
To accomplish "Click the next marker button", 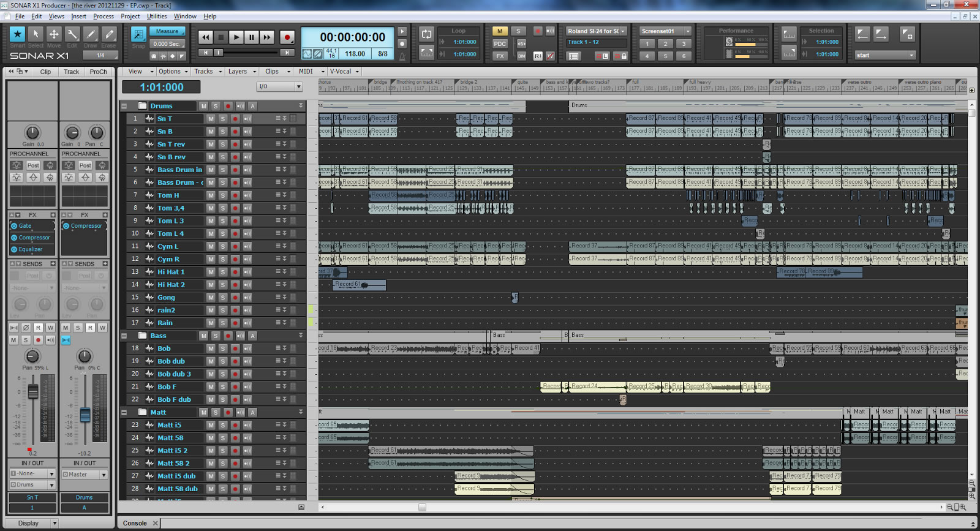I will (x=881, y=34).
